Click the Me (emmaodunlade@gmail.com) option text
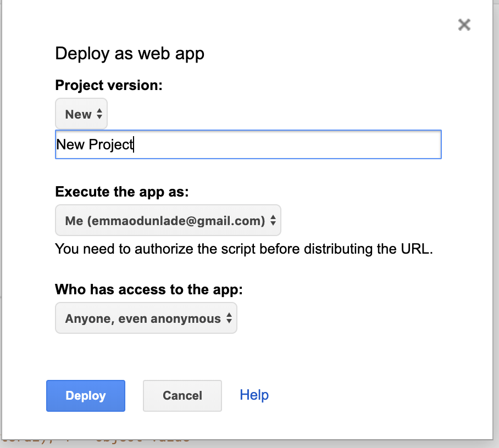This screenshot has height=448, width=499. coord(165,221)
